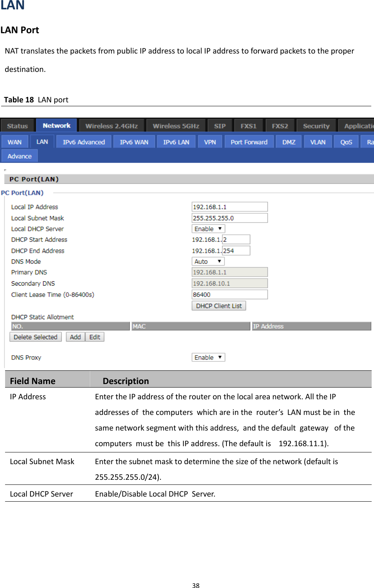Image resolution: width=374 pixels, height=588 pixels.
Task: Open the VLAN settings page
Action: (317, 141)
